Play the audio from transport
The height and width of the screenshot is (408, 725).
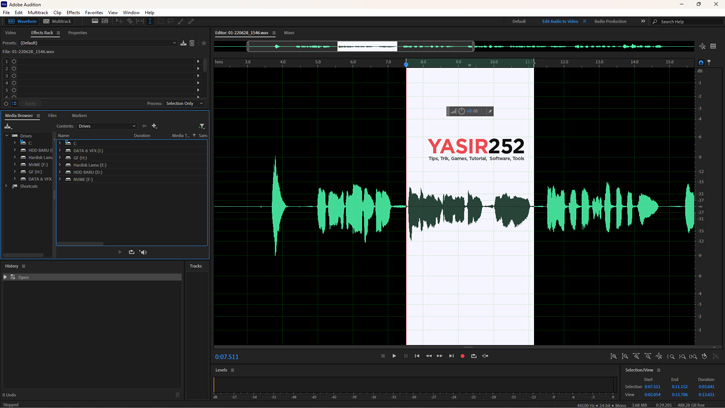coord(394,356)
